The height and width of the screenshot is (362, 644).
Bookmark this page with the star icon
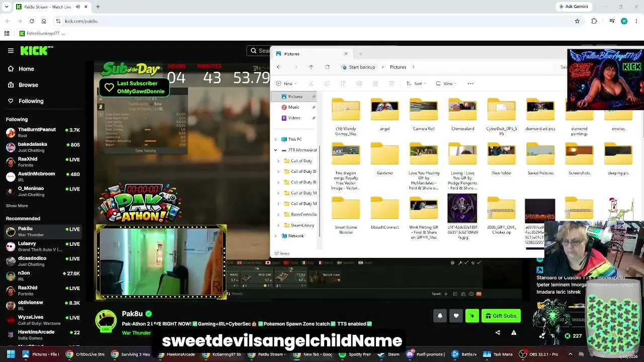[x=577, y=21]
